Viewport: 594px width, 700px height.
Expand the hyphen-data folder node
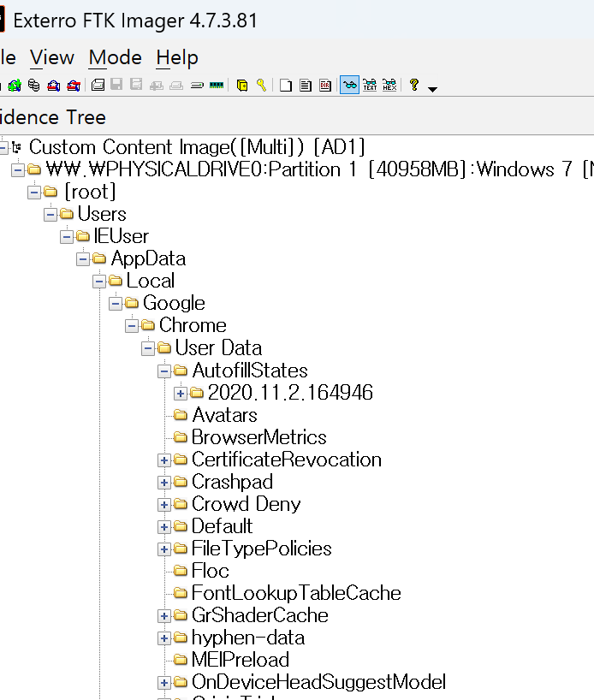[x=164, y=638]
